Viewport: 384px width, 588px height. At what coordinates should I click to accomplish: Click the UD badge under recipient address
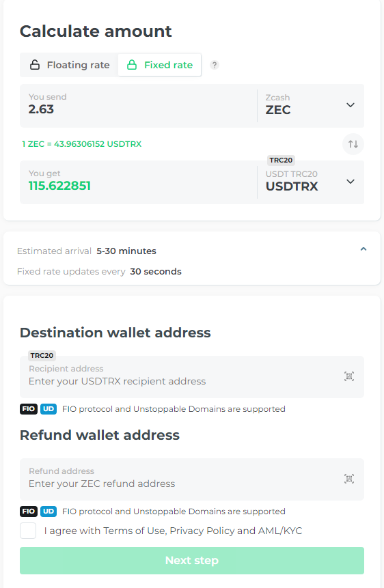49,409
